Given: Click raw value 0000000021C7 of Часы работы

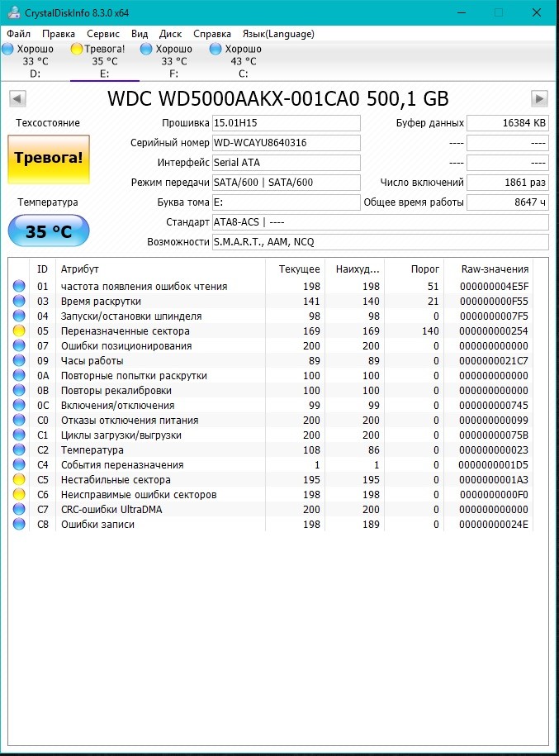Looking at the screenshot, I should pyautogui.click(x=494, y=360).
